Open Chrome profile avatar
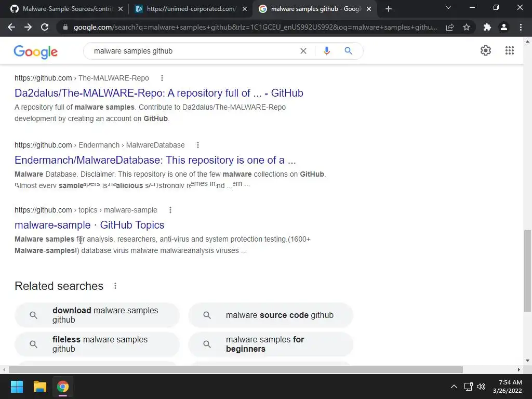 pos(504,27)
